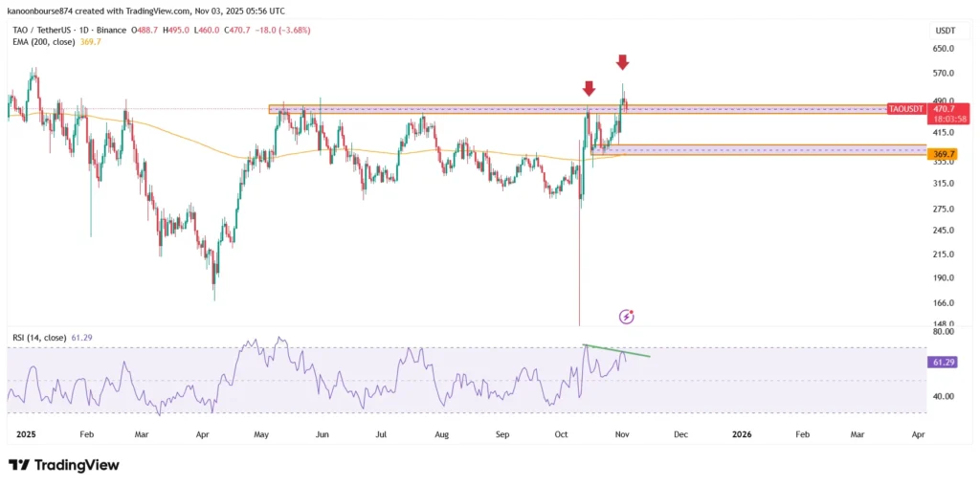The height and width of the screenshot is (486, 980).
Task: Click the red TAOUSDT price label
Action: pyautogui.click(x=905, y=109)
